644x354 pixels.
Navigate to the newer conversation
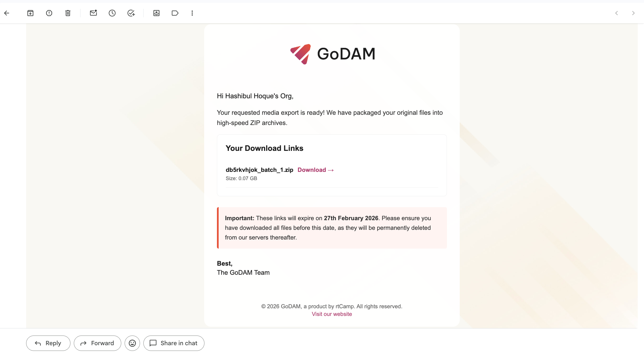616,13
